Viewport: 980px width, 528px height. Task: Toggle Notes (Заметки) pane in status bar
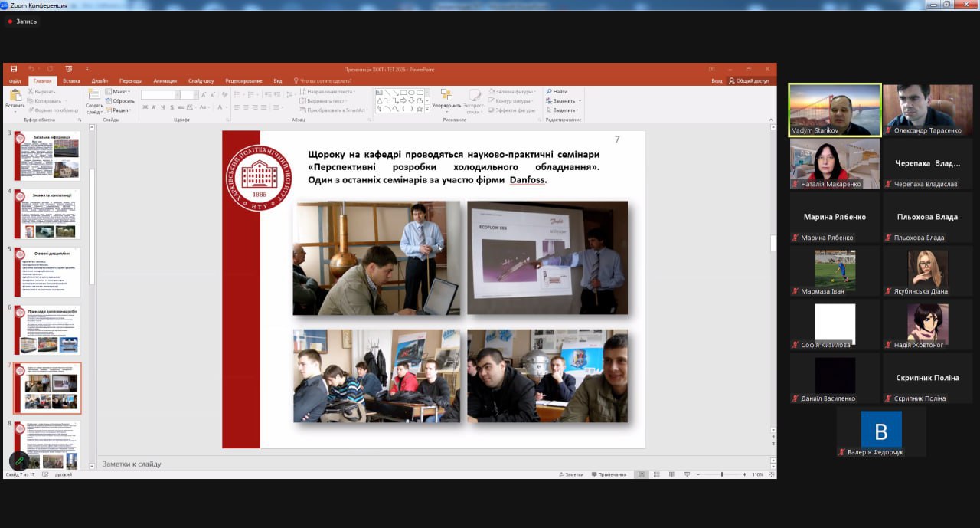(x=571, y=474)
